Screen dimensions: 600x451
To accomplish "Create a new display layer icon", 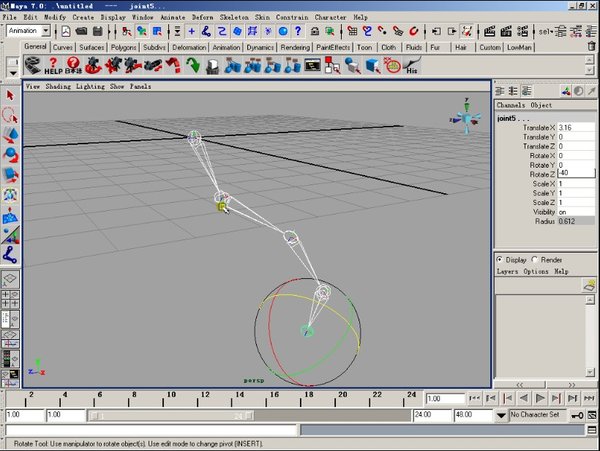I will click(x=589, y=285).
